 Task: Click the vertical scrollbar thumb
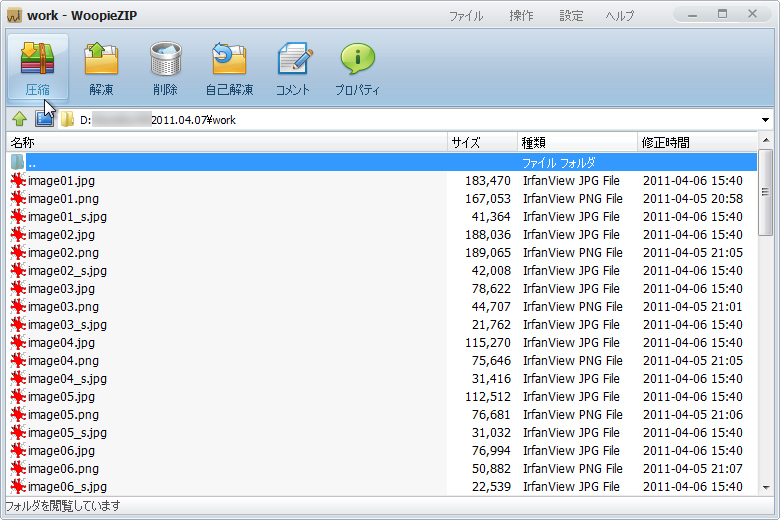[766, 192]
